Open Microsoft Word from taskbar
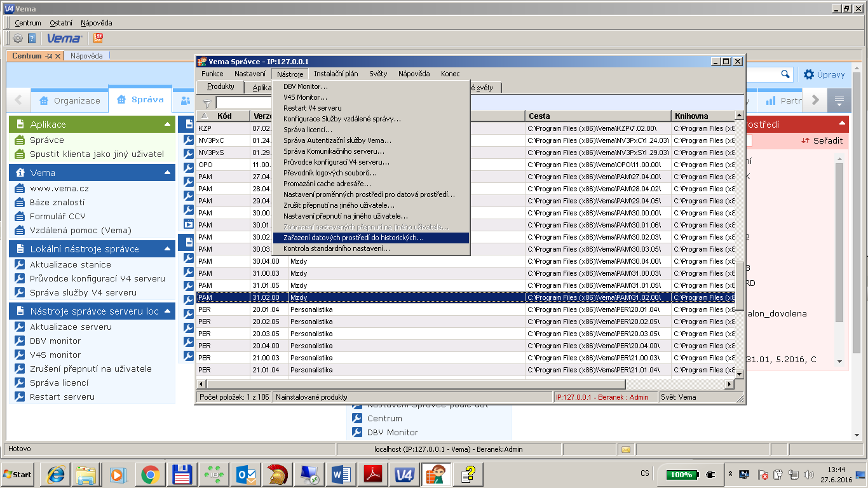This screenshot has height=488, width=868. pyautogui.click(x=341, y=475)
